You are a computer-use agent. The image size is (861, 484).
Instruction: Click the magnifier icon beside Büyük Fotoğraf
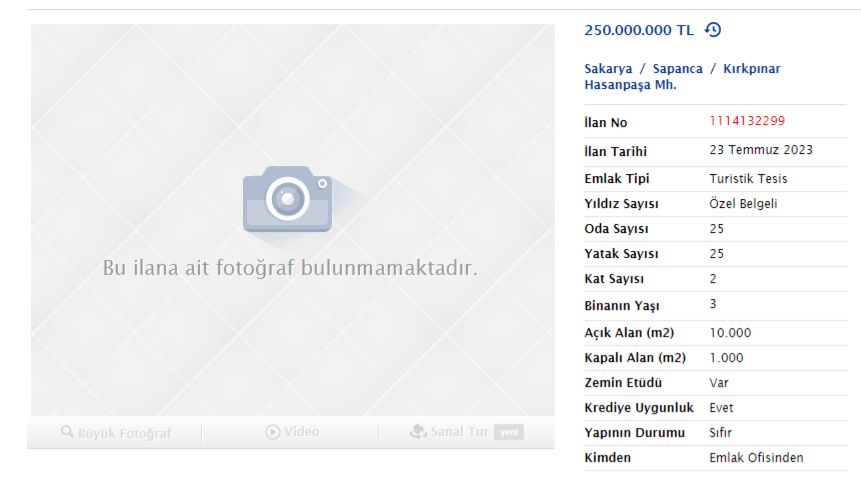(67, 432)
